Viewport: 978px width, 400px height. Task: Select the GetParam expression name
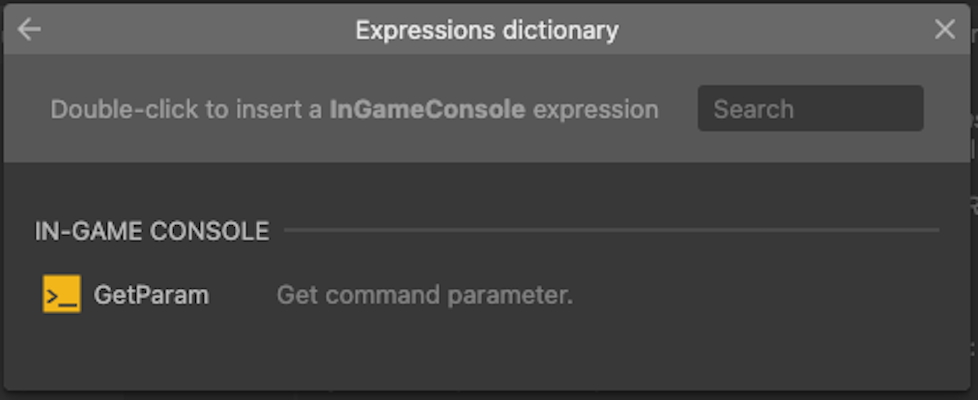[x=151, y=295]
